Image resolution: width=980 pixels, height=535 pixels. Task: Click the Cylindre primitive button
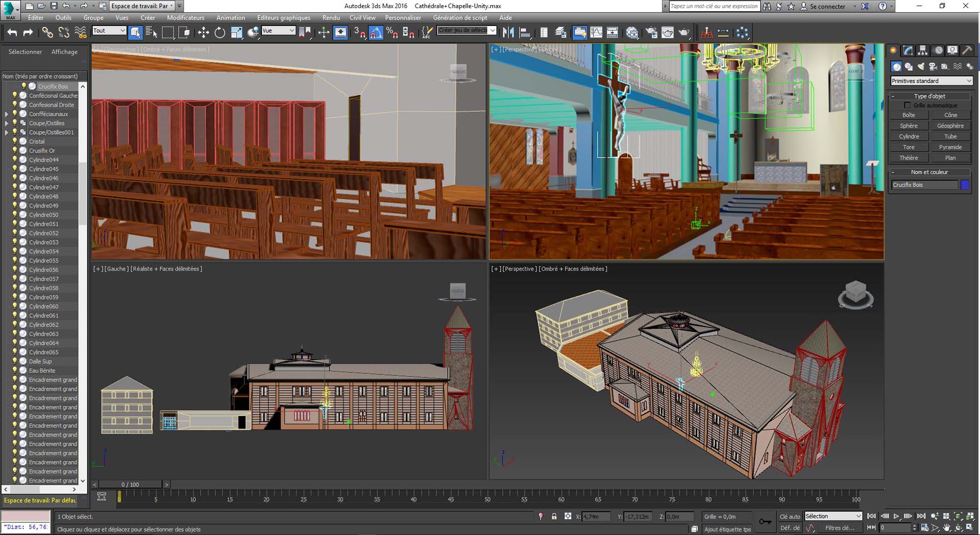pos(909,136)
